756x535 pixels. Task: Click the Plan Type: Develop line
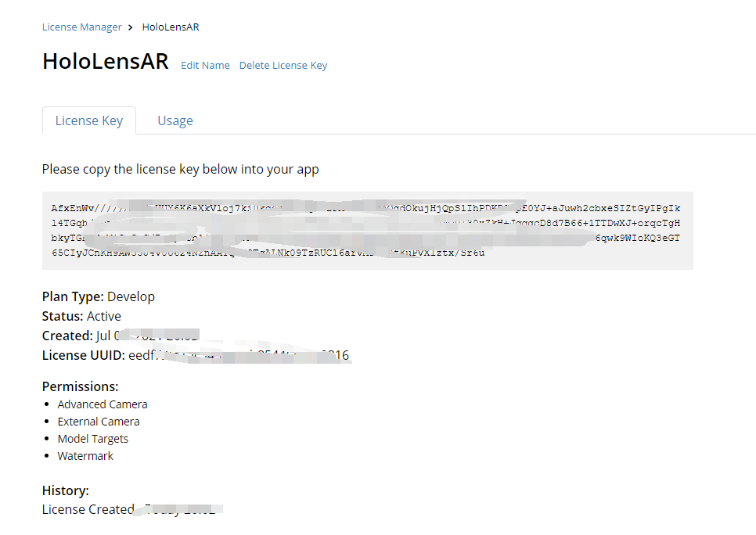pyautogui.click(x=99, y=296)
